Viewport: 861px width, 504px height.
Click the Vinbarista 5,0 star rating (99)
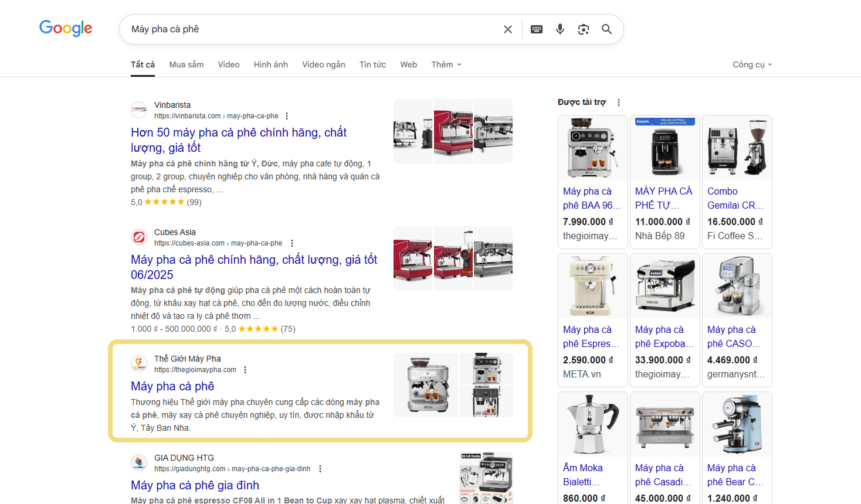coord(166,202)
